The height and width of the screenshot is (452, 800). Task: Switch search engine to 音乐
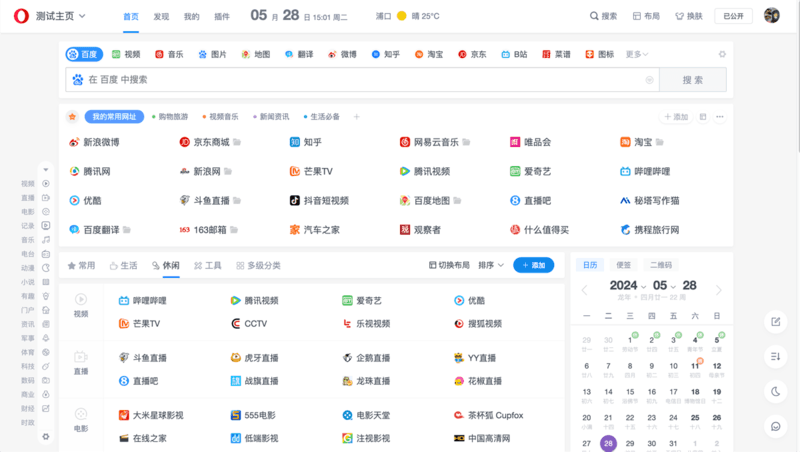pyautogui.click(x=169, y=54)
